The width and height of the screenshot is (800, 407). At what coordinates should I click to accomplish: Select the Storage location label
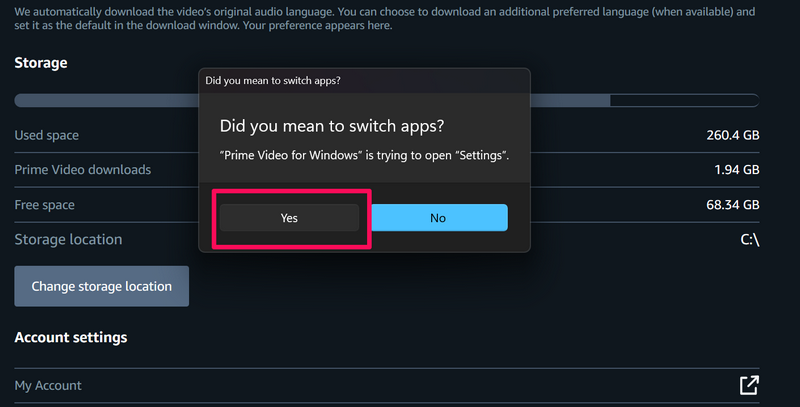[68, 240]
